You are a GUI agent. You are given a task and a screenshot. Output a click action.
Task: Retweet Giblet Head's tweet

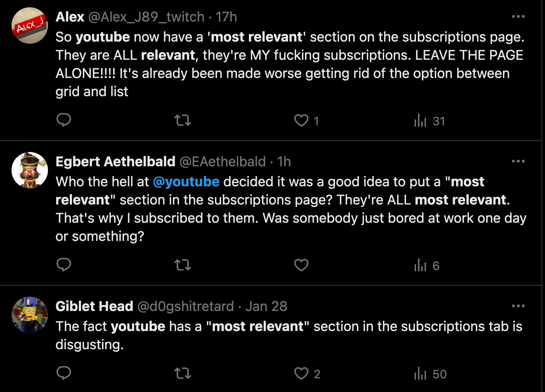click(183, 373)
